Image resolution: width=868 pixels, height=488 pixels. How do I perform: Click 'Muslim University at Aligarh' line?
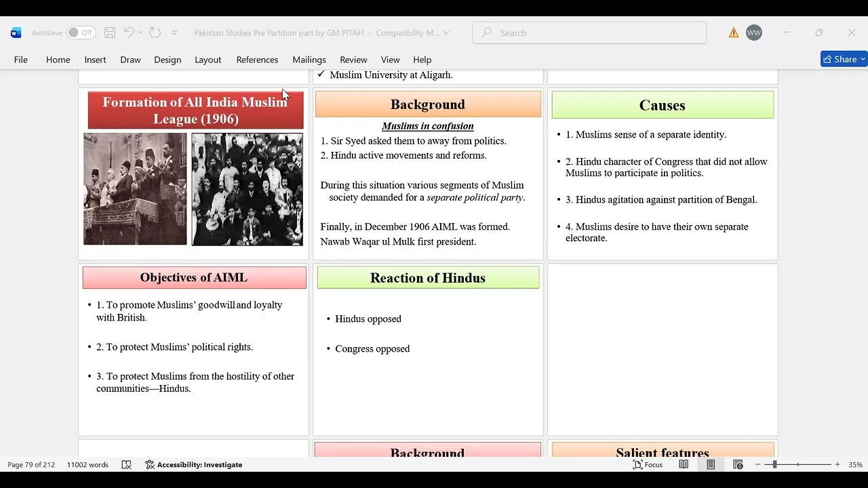[391, 75]
